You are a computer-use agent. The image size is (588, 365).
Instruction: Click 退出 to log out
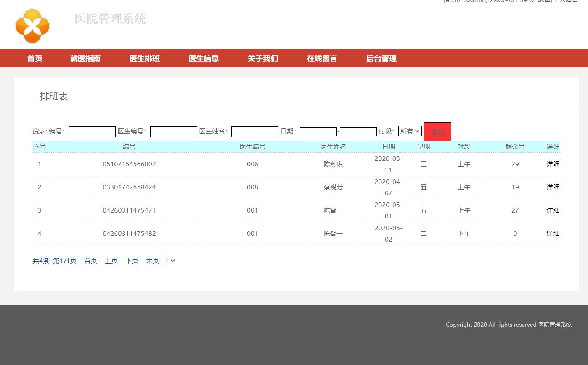pyautogui.click(x=543, y=2)
